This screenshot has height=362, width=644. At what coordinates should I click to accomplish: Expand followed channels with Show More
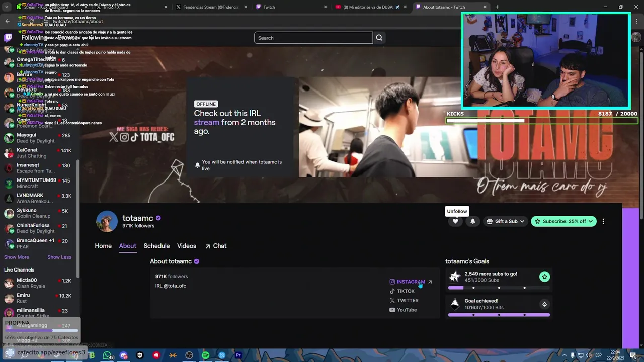click(x=17, y=257)
